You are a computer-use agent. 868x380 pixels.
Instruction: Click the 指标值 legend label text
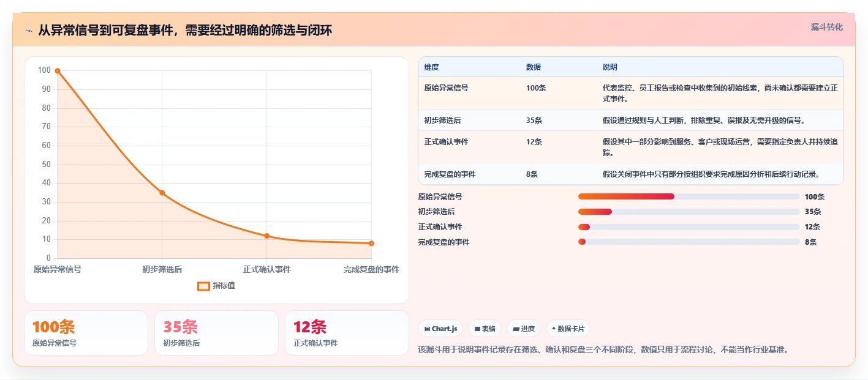[224, 286]
